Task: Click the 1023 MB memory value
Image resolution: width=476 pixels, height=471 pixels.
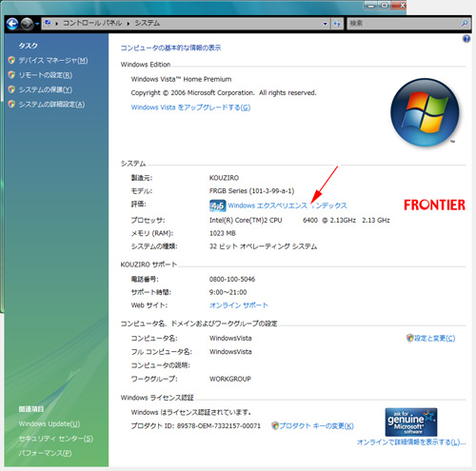Action: pyautogui.click(x=223, y=233)
